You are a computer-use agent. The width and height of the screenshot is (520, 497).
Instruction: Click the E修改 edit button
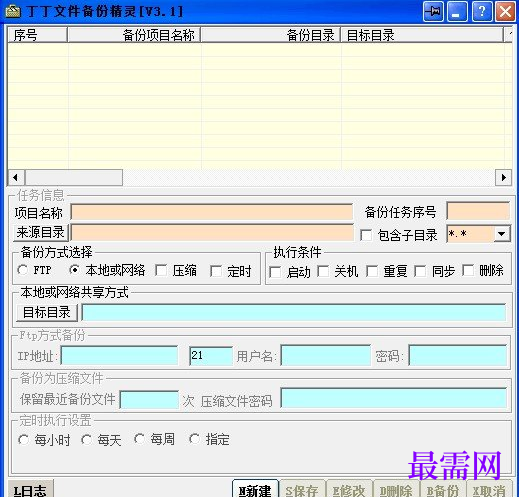349,489
